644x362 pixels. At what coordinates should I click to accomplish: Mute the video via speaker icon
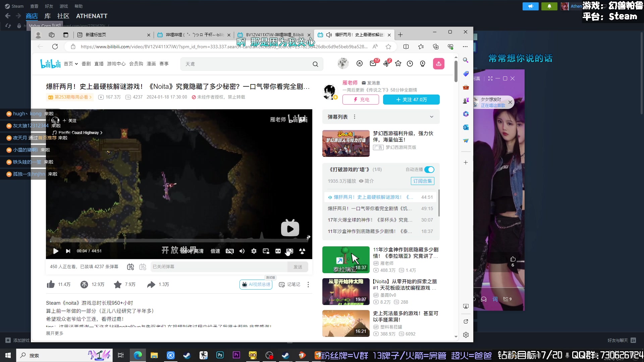click(242, 251)
